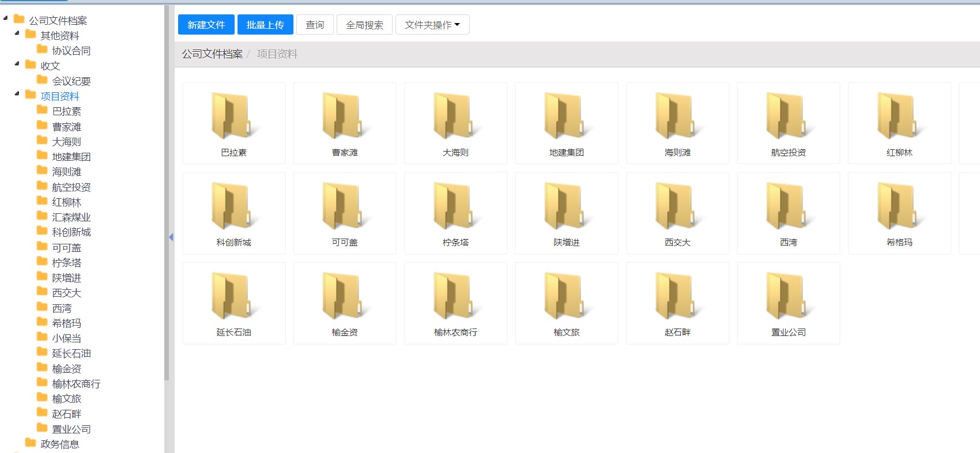Select 汇森煤业 label in the sidebar tree

pos(71,217)
